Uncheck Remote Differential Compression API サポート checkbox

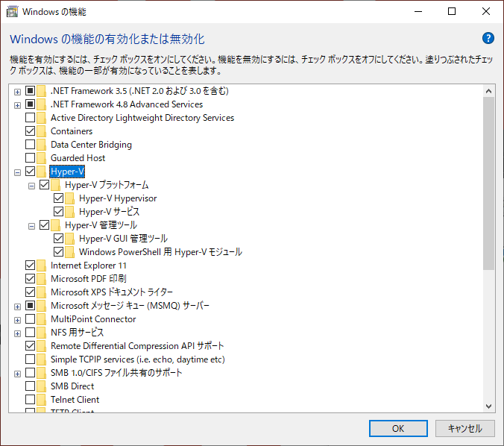[31, 345]
